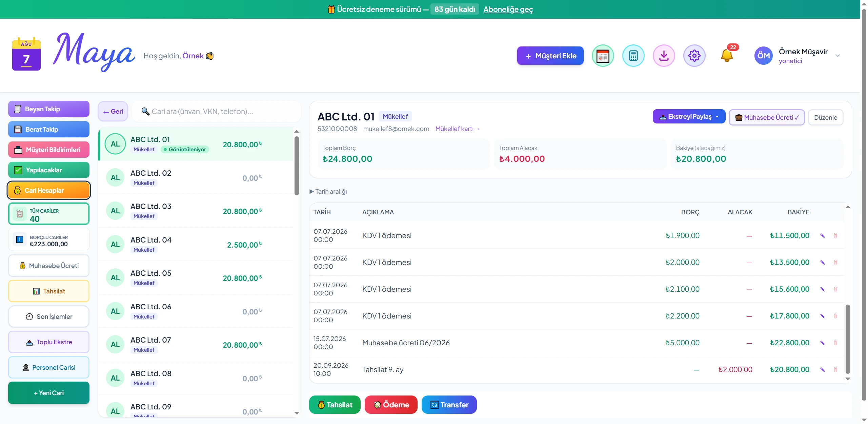
Task: Open the Örnek Müşavir user menu chevron
Action: (838, 56)
